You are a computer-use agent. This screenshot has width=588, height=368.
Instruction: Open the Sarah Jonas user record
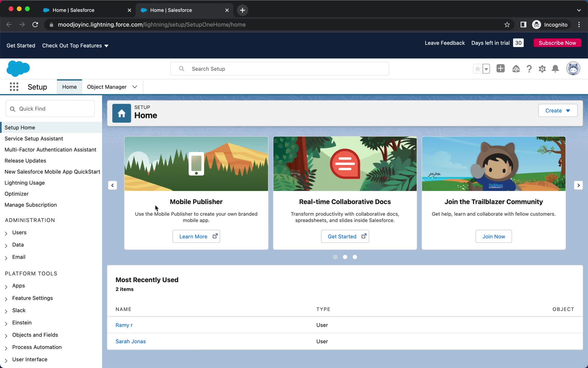130,341
